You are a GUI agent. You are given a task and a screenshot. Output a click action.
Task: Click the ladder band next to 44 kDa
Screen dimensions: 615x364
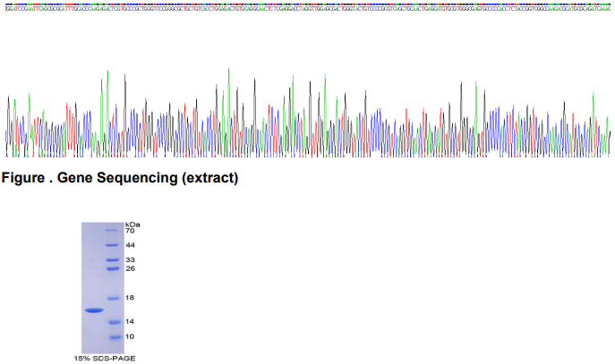click(112, 245)
